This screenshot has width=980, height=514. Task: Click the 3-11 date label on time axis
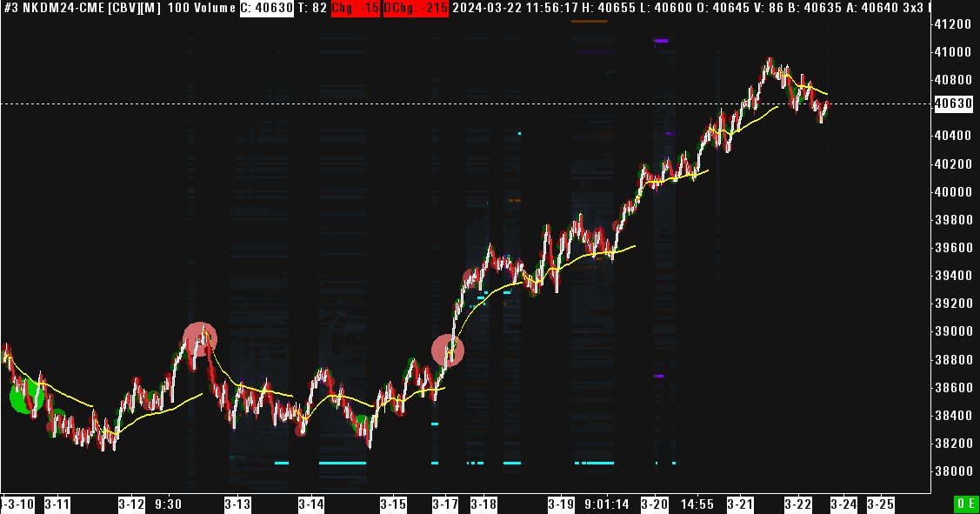57,504
